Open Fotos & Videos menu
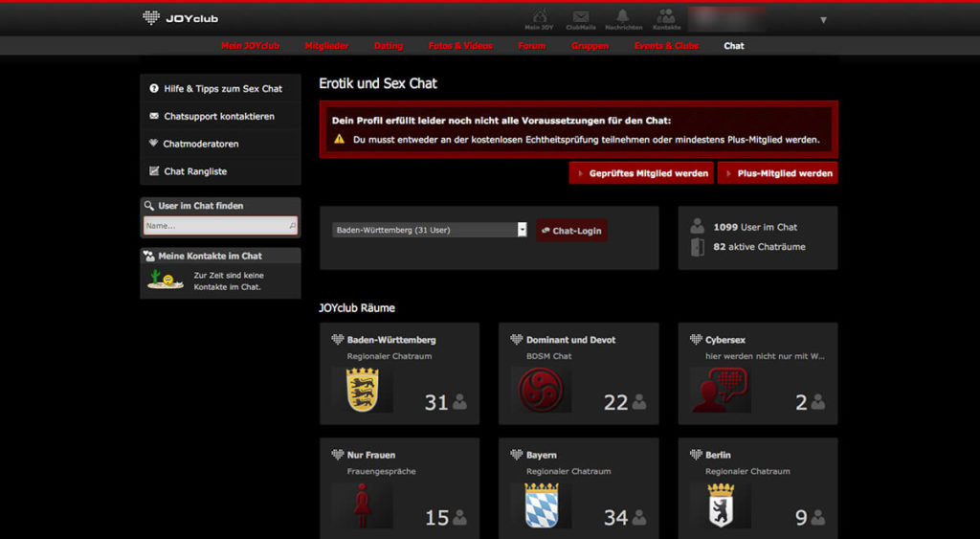The width and height of the screenshot is (980, 539). (460, 46)
